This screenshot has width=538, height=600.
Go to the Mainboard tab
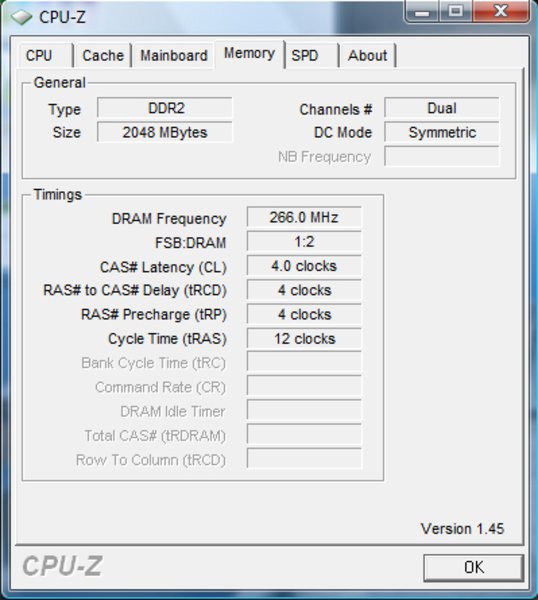(x=174, y=56)
